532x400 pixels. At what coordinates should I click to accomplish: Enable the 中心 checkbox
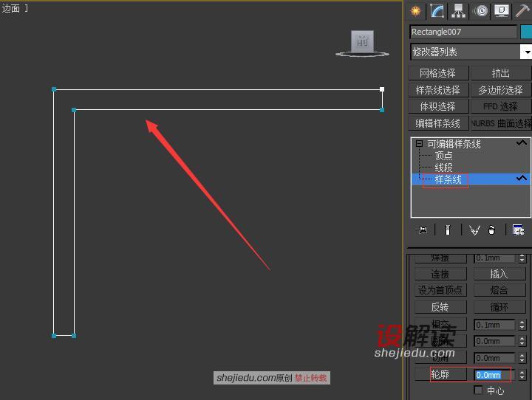click(479, 390)
